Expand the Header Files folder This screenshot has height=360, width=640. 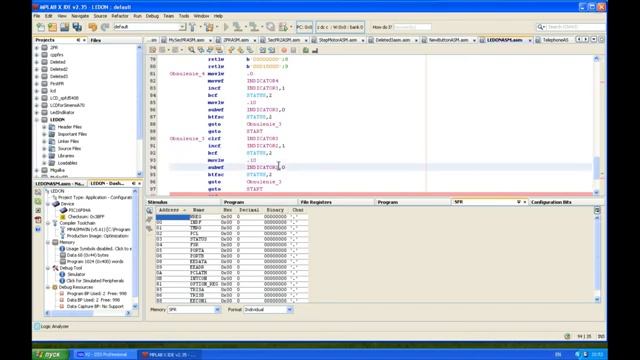point(44,127)
